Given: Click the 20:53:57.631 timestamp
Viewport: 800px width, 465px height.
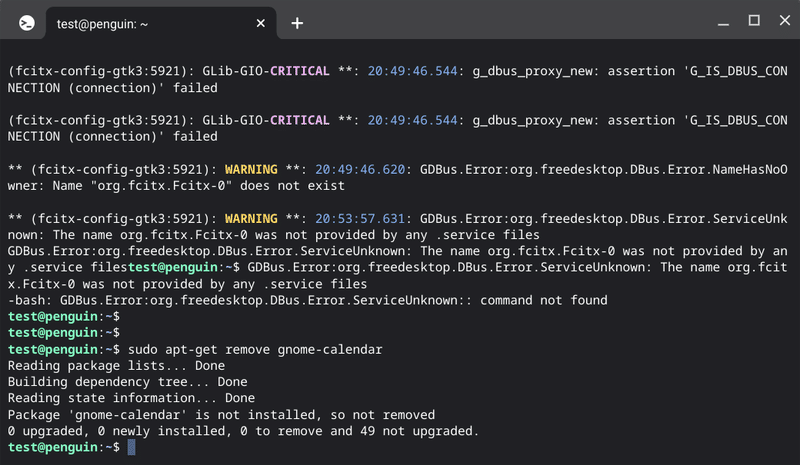Looking at the screenshot, I should [360, 218].
